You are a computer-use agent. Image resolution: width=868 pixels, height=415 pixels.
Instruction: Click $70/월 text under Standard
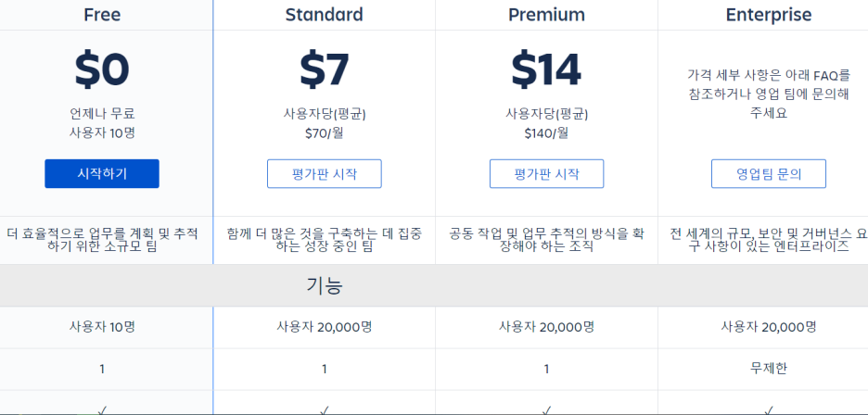[325, 133]
